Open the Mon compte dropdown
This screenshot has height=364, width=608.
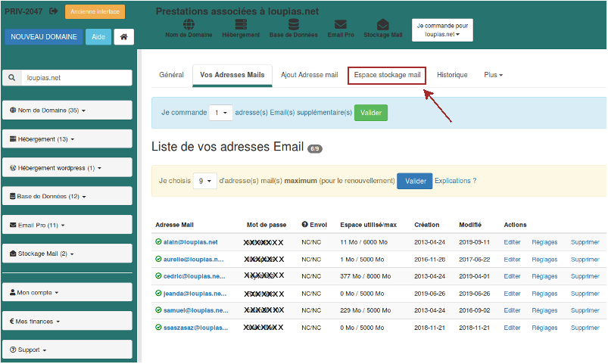coord(67,292)
